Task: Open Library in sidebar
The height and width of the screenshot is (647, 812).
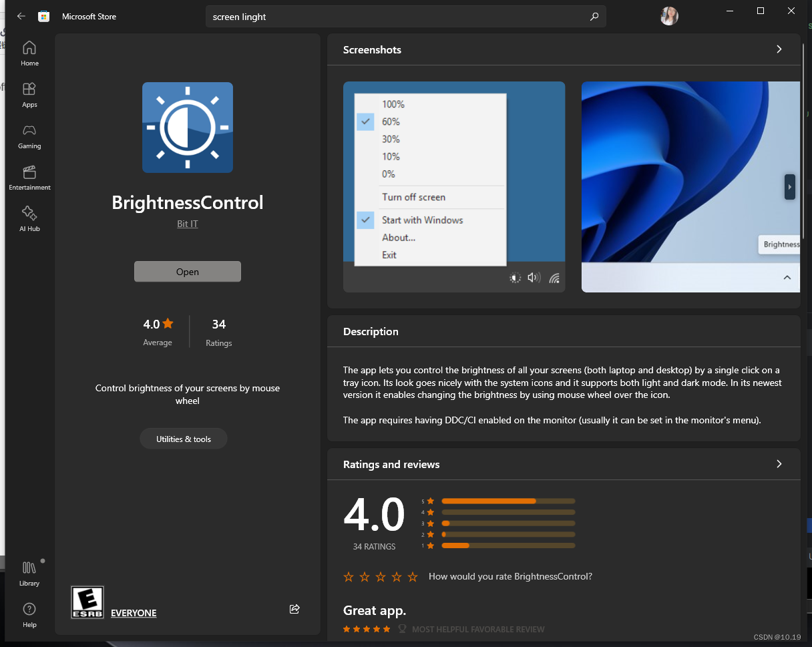Action: pos(29,574)
